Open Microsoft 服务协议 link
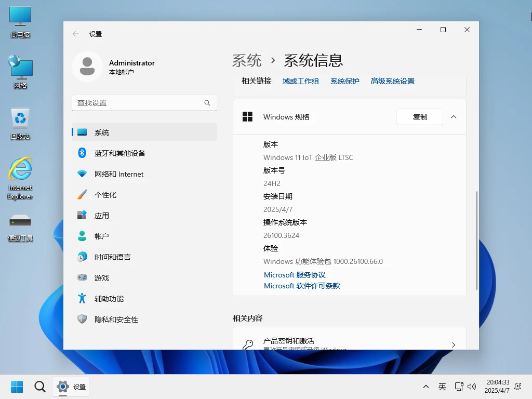The image size is (532, 399). [295, 275]
